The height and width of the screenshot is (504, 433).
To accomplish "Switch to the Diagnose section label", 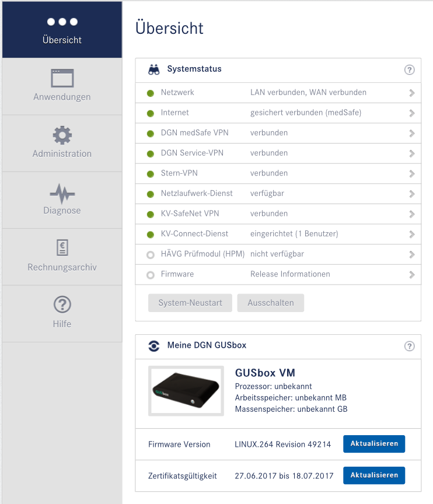I will (62, 211).
